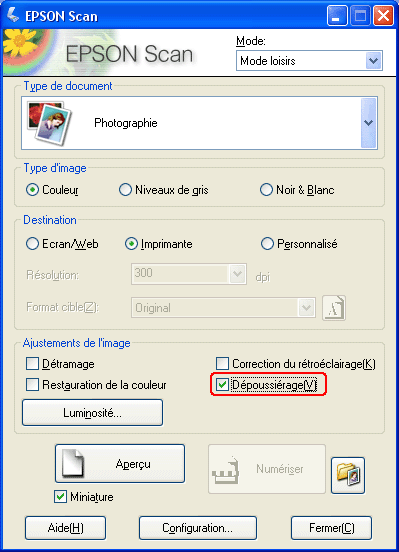Check Restauration de la couleur option
Screen dimensions: 399x552
pyautogui.click(x=32, y=385)
